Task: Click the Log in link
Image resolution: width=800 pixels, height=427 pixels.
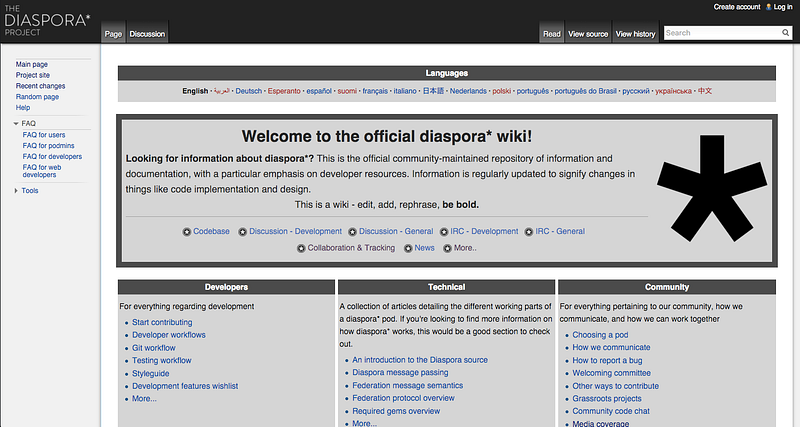Action: (783, 7)
